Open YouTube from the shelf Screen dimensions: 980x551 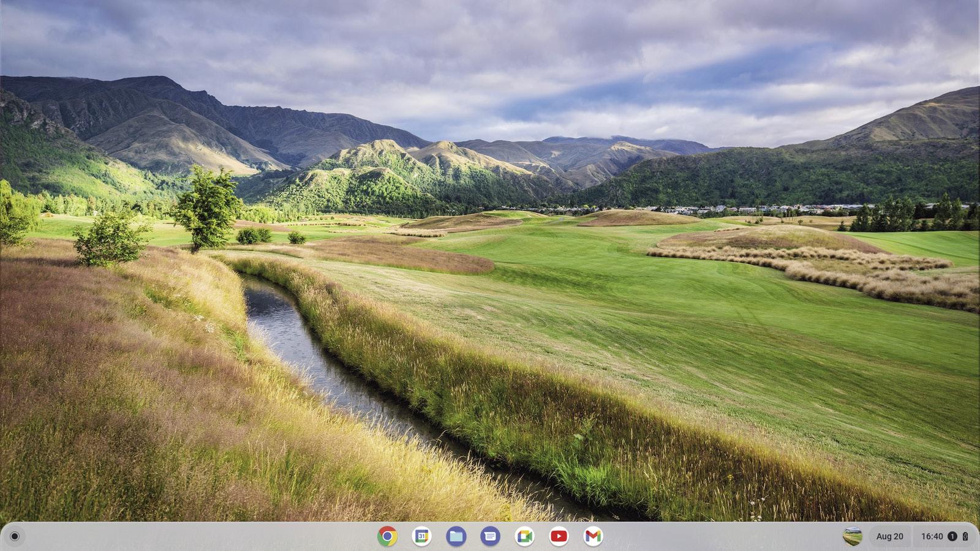coord(559,536)
